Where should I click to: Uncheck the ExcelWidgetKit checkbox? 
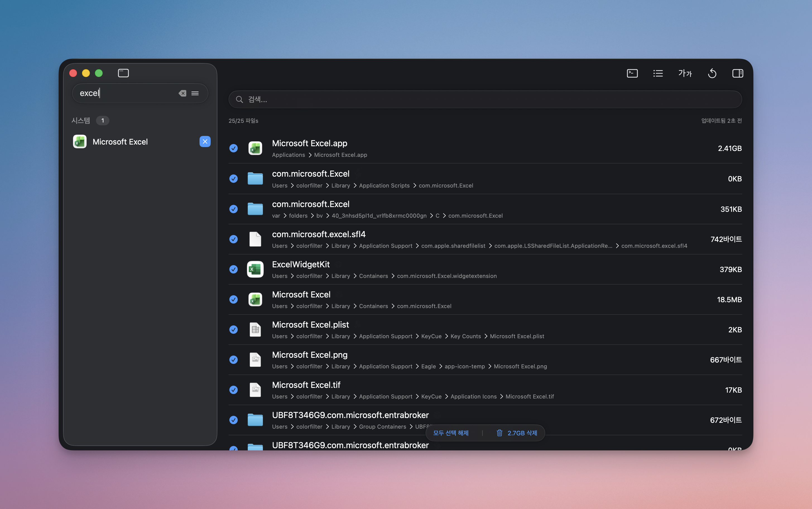(234, 269)
